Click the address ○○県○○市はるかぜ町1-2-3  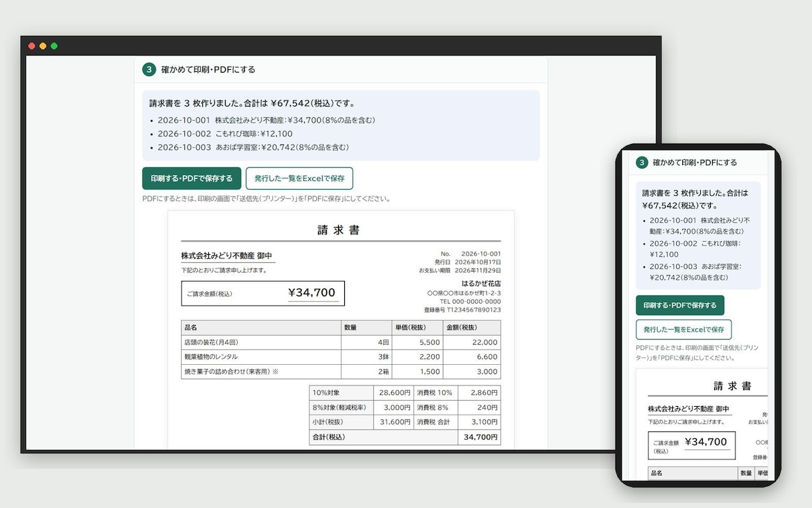(x=464, y=293)
